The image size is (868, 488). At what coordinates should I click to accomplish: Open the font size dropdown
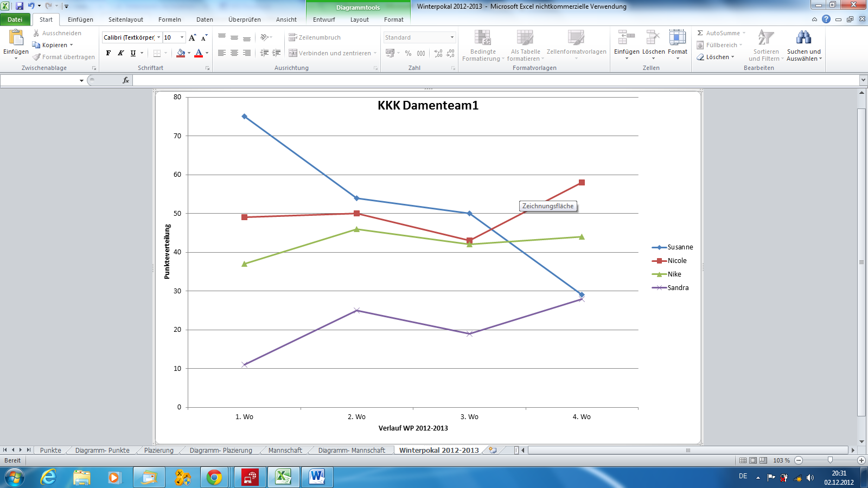point(182,37)
